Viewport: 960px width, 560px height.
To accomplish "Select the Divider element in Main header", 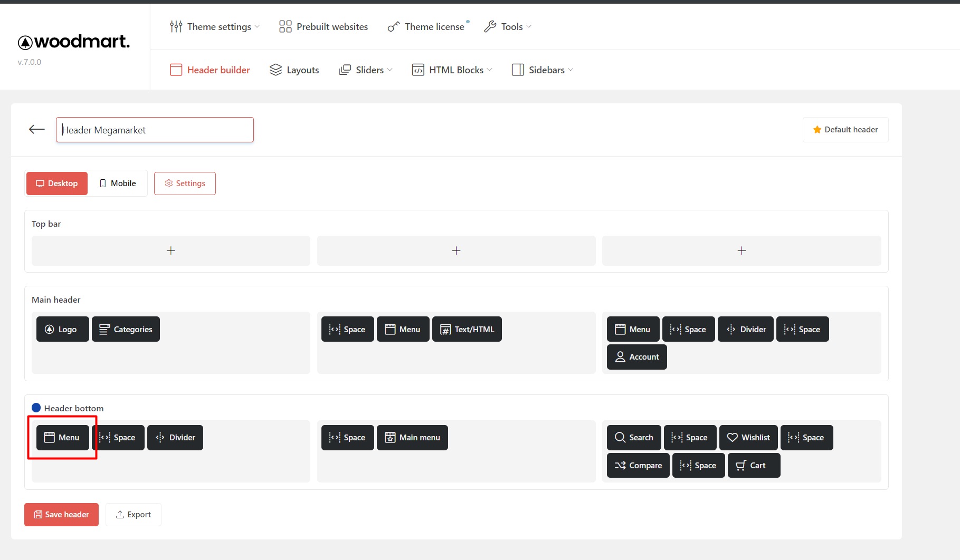I will 745,329.
